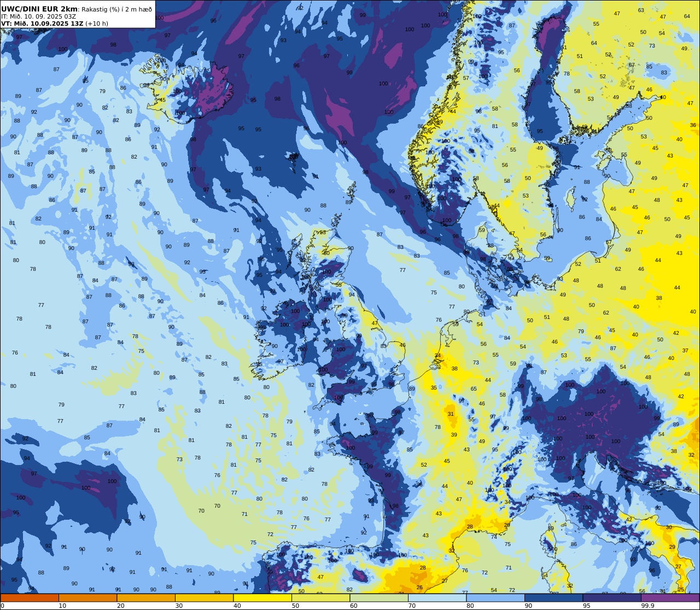Screen dimensions: 700x610
Task: Pick the pale green 60–70 legend segment
Action: click(x=379, y=597)
